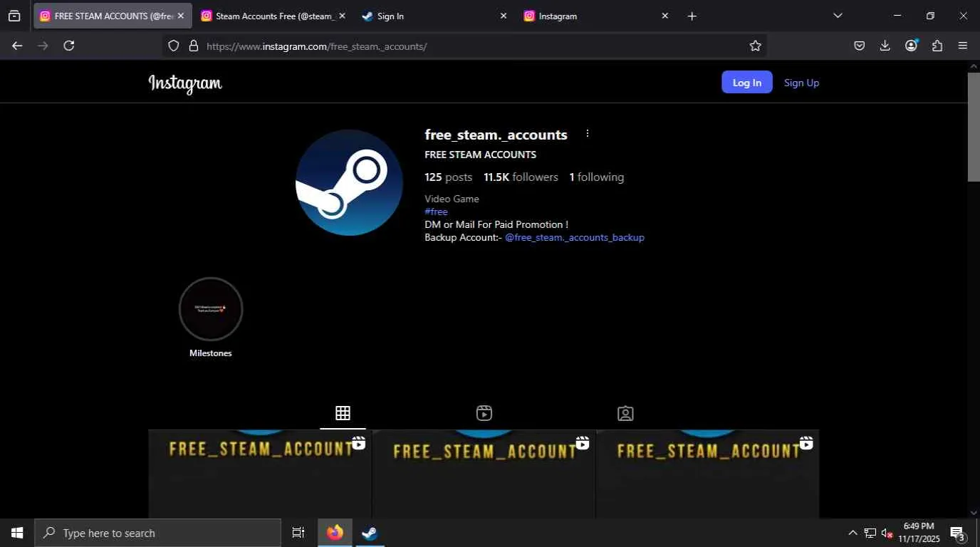
Task: Open a new browser tab
Action: pos(692,16)
